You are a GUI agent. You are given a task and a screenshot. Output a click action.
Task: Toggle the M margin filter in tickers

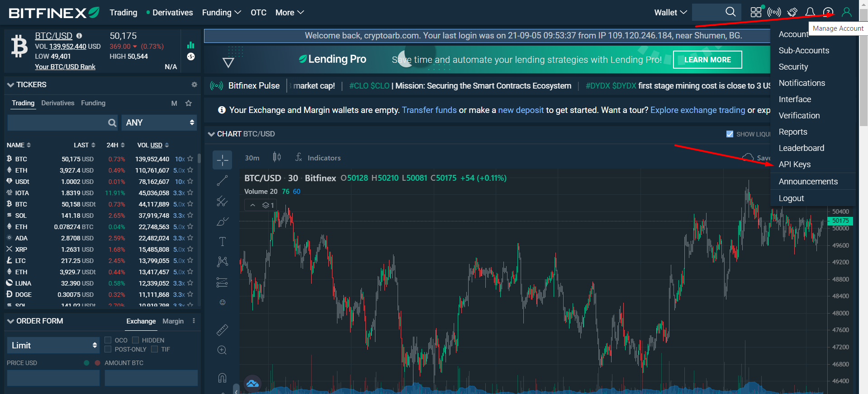coord(174,103)
